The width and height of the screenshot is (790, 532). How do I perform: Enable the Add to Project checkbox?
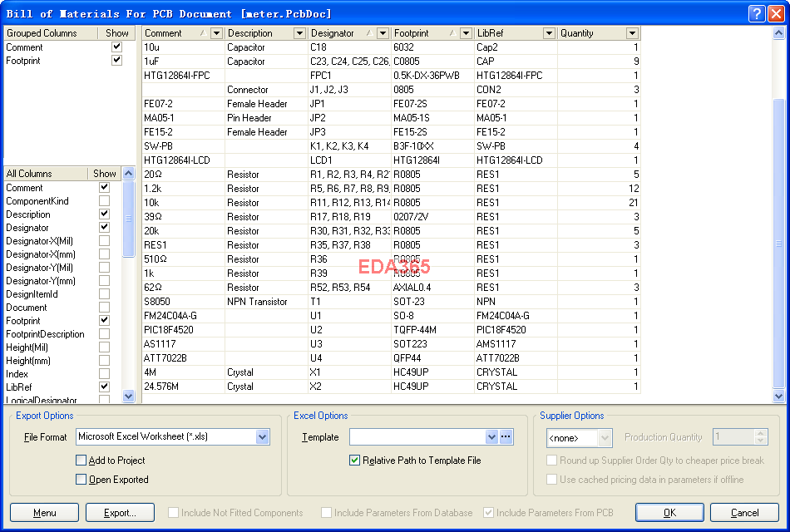pyautogui.click(x=81, y=461)
